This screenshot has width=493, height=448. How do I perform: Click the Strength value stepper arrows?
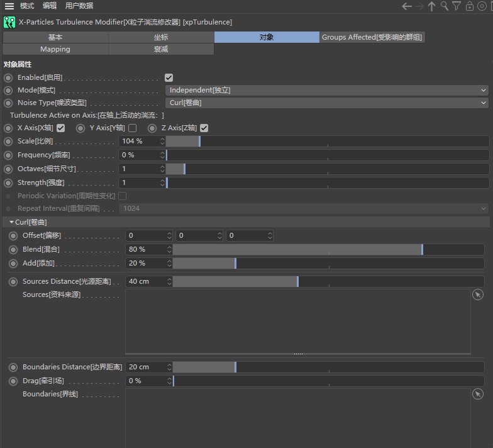pos(162,182)
